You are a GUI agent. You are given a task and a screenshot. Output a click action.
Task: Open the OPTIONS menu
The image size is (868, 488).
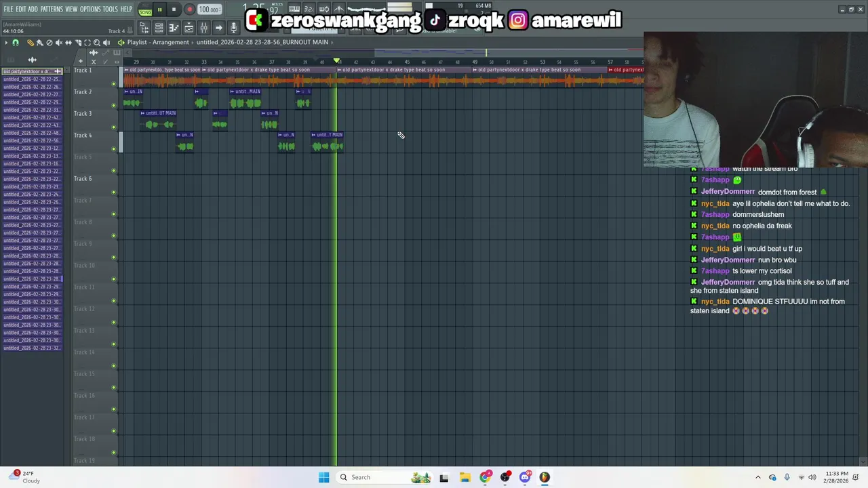(90, 9)
